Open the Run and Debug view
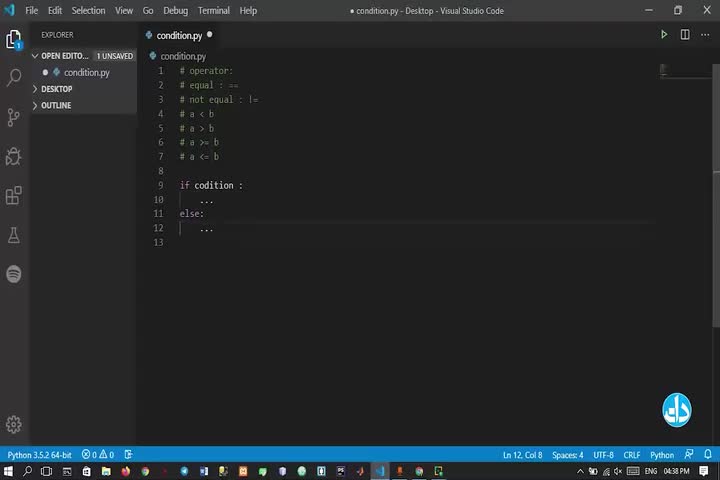The height and width of the screenshot is (480, 720). pyautogui.click(x=14, y=156)
